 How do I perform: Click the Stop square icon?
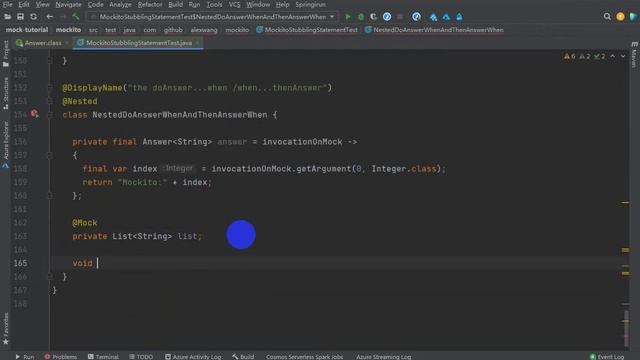point(400,17)
